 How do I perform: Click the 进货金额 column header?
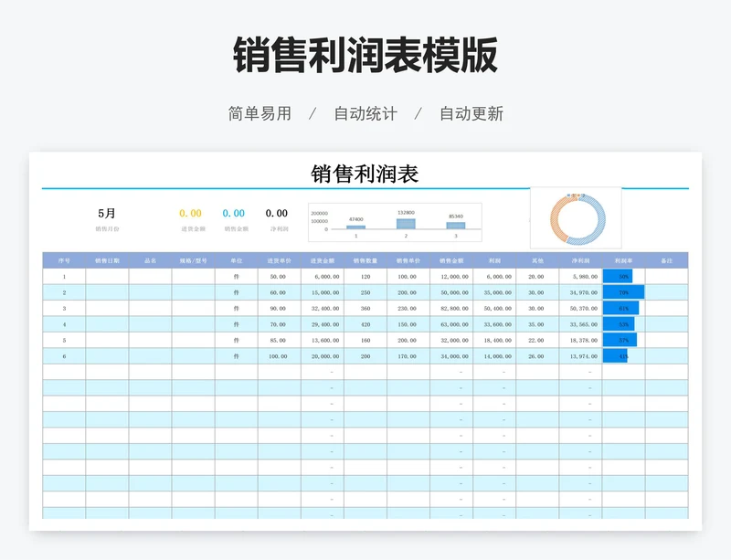(323, 260)
